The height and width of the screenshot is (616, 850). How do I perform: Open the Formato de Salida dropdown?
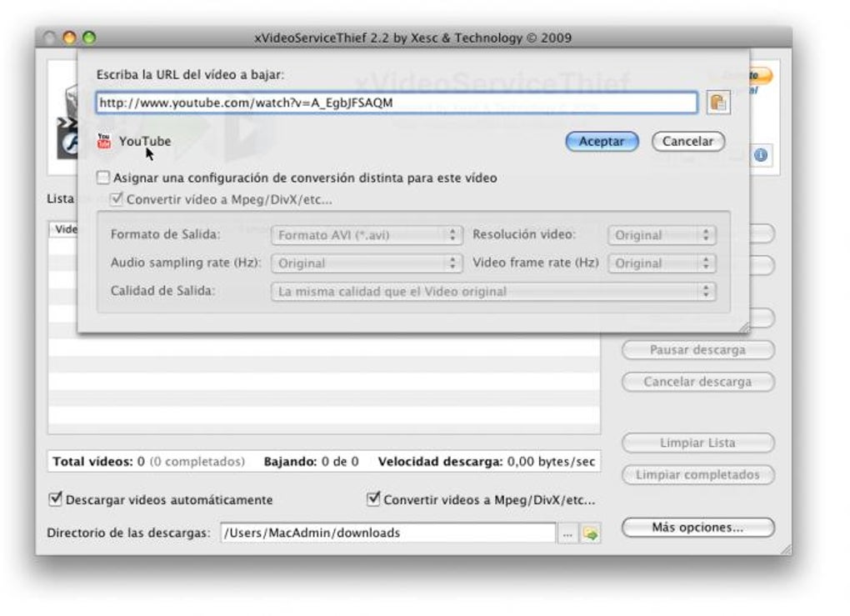coord(367,235)
